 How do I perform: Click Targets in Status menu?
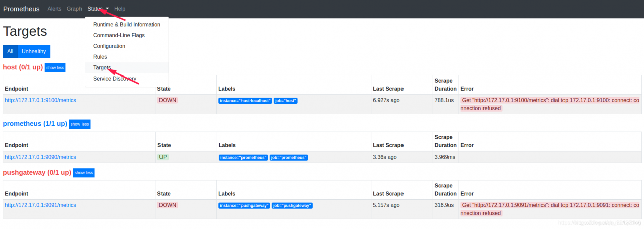pyautogui.click(x=102, y=67)
